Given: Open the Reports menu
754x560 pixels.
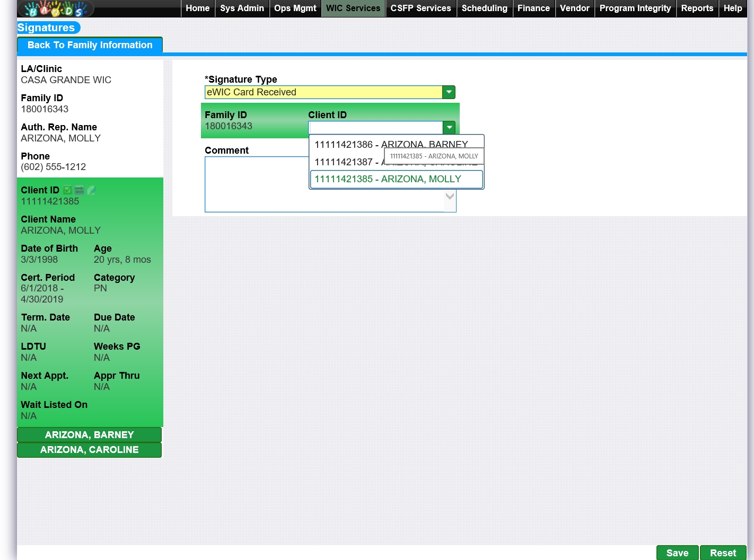Looking at the screenshot, I should 697,8.
